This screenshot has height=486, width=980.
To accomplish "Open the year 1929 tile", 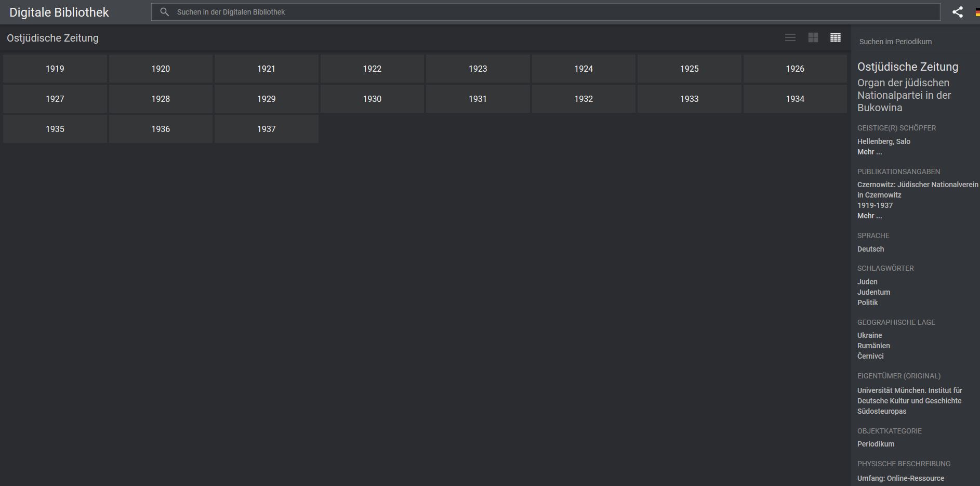I will 267,99.
